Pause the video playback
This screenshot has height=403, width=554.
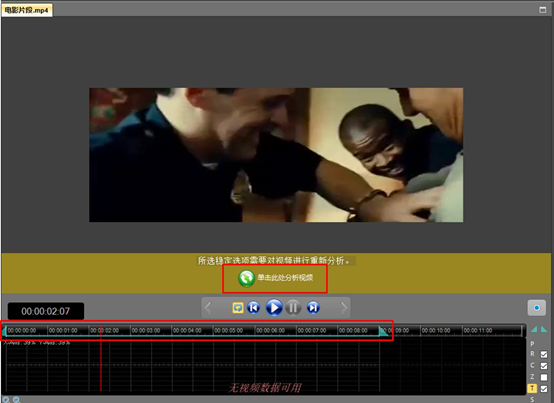293,308
